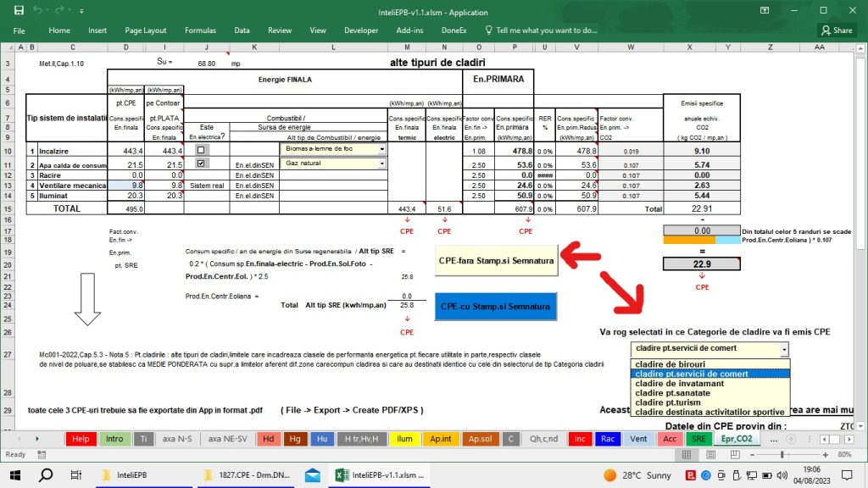Select Page Layout view icon in status bar
Screen dimensions: 868x488
point(712,455)
